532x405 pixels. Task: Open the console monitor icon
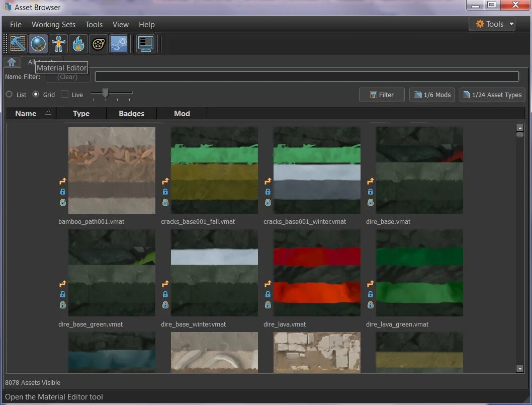pyautogui.click(x=146, y=44)
